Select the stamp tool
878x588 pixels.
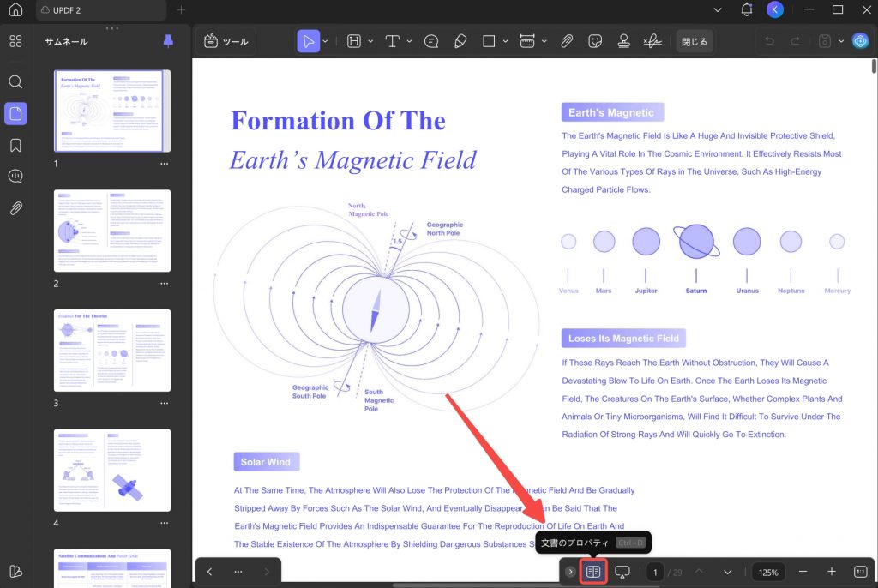tap(624, 41)
